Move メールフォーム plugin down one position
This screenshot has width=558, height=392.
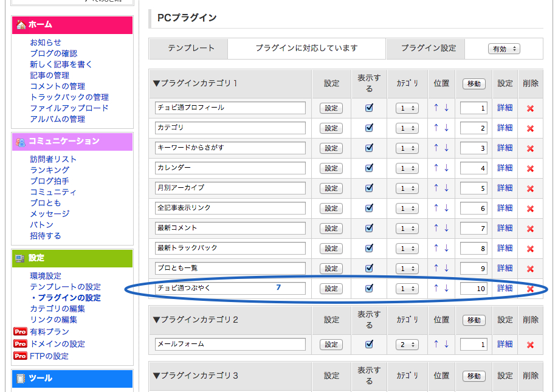446,344
